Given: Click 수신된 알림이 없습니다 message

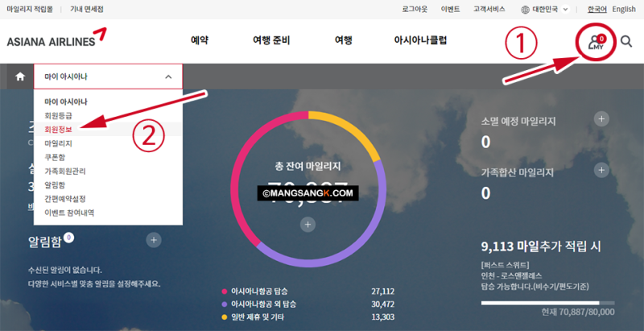Looking at the screenshot, I should pyautogui.click(x=65, y=271).
